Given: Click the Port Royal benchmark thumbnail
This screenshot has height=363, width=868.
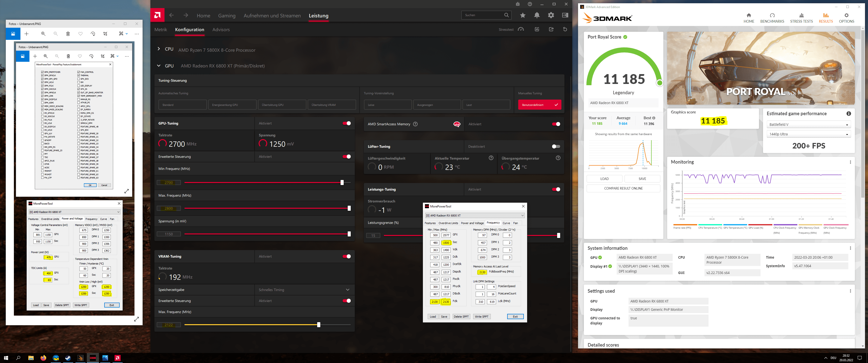Looking at the screenshot, I should pos(761,68).
